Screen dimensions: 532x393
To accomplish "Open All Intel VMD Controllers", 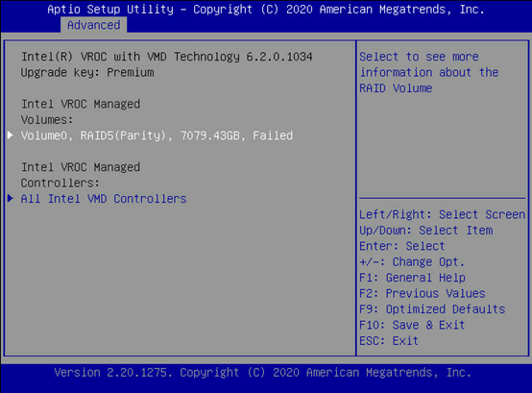I will click(x=104, y=199).
